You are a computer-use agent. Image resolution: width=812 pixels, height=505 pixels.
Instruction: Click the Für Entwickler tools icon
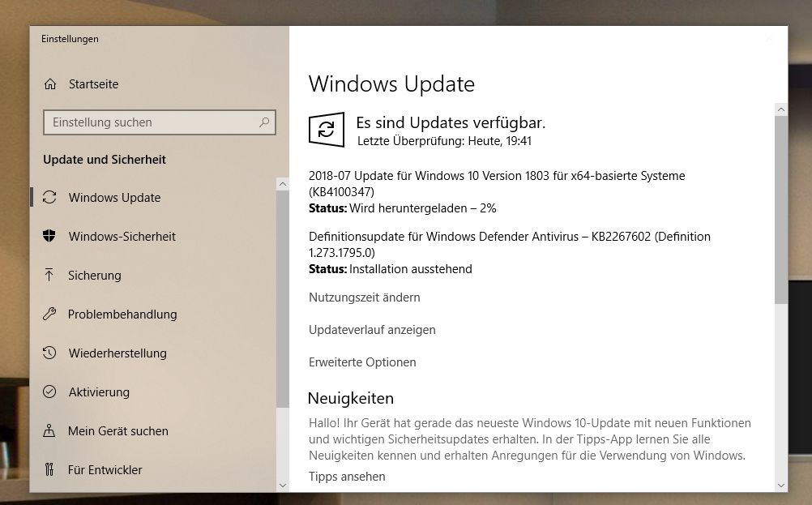pos(49,469)
